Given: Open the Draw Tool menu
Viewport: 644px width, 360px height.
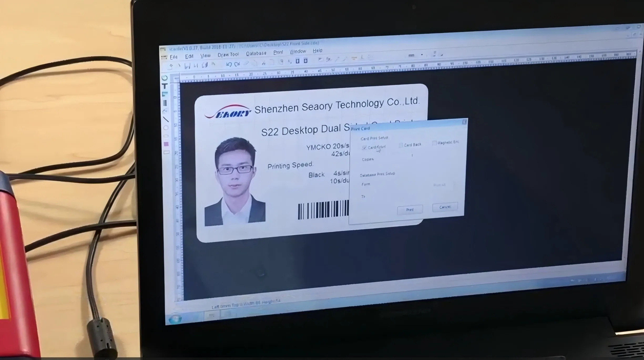Looking at the screenshot, I should 228,55.
